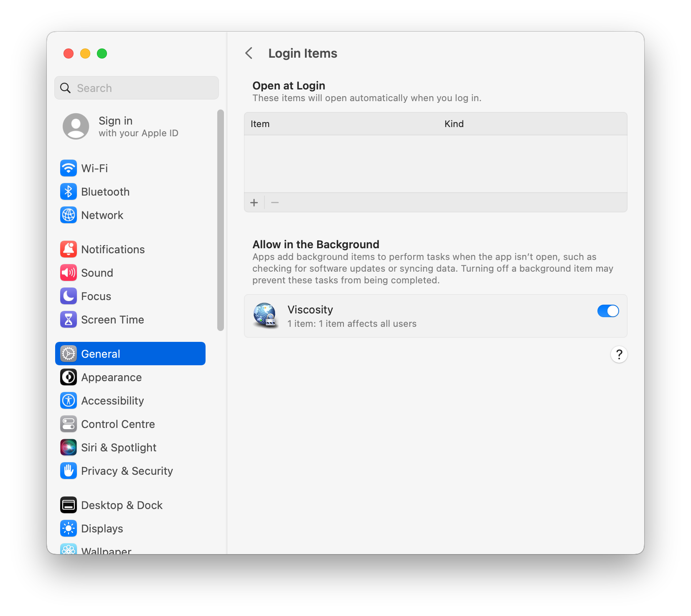The image size is (691, 616).
Task: Select Focus in the sidebar
Action: pyautogui.click(x=97, y=296)
